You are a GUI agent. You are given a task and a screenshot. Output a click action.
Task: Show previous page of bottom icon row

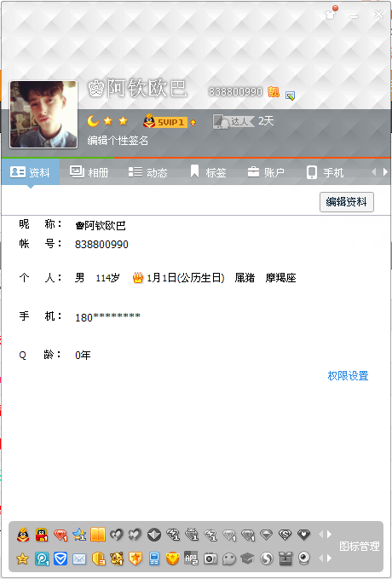(x=320, y=559)
